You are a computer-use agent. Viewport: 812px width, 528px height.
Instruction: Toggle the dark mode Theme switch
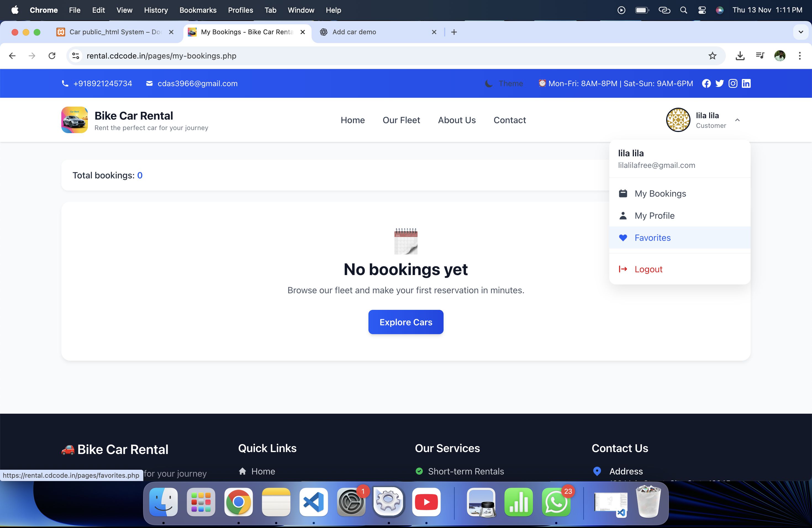(x=504, y=84)
